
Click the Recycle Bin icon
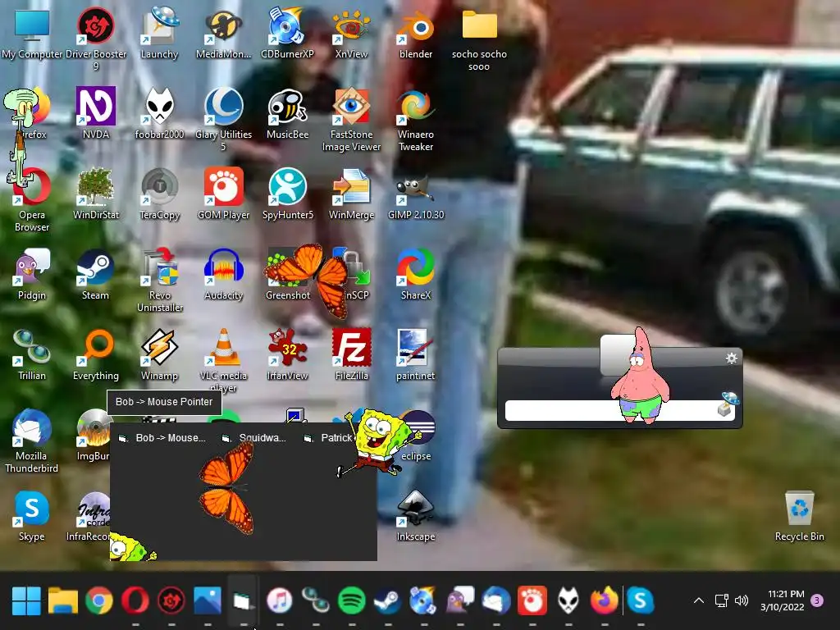point(799,515)
